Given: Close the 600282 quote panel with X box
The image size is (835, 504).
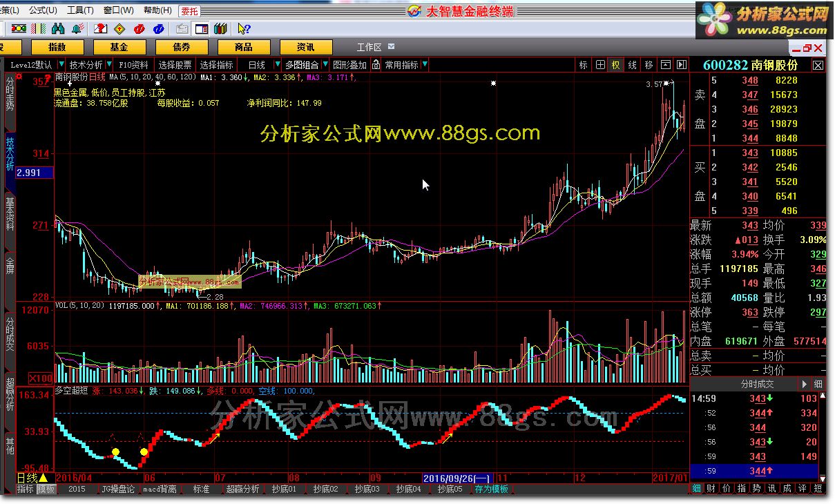Looking at the screenshot, I should tap(818, 65).
